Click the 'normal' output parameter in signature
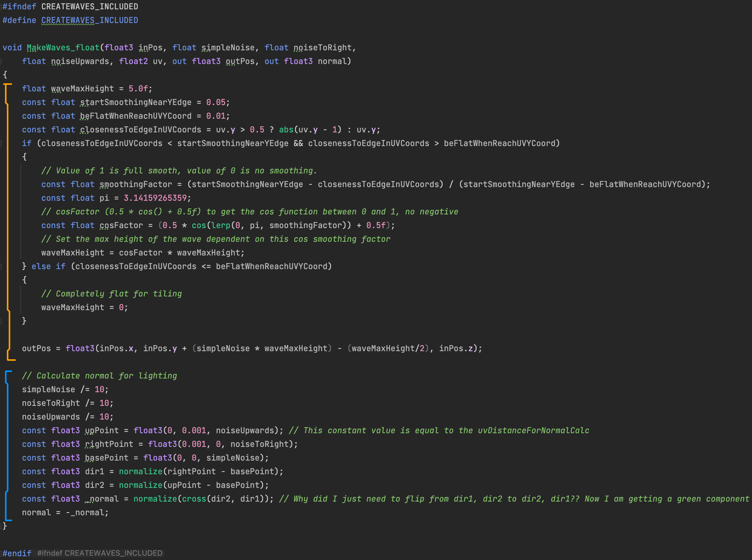The height and width of the screenshot is (560, 752). tap(332, 61)
